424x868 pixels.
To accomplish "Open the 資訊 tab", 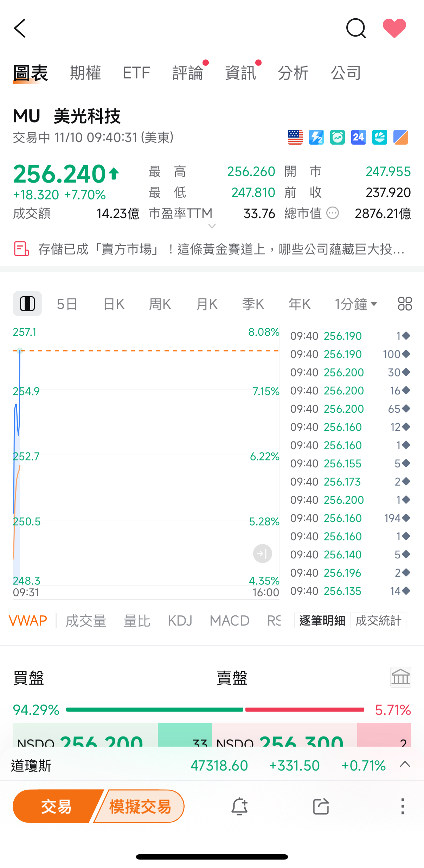I will click(x=240, y=73).
